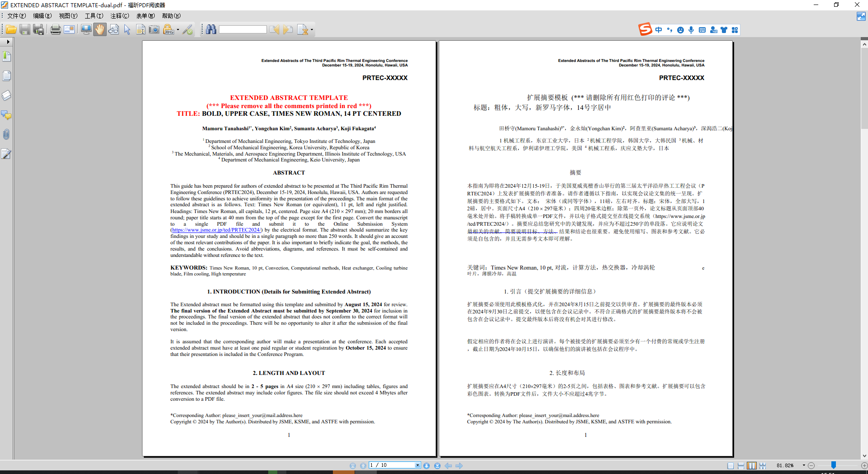Screen dimensions: 868x474
Task: Select the arrow Select tool
Action: [127, 30]
